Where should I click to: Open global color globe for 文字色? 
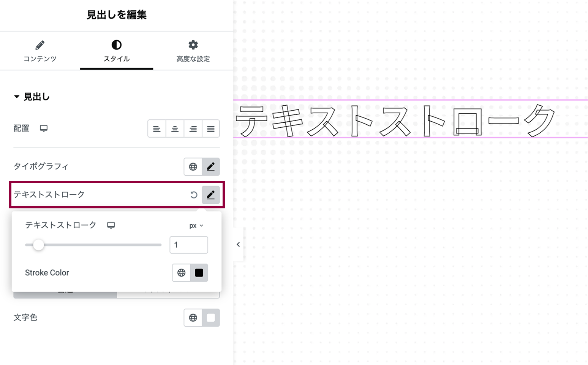click(x=193, y=317)
